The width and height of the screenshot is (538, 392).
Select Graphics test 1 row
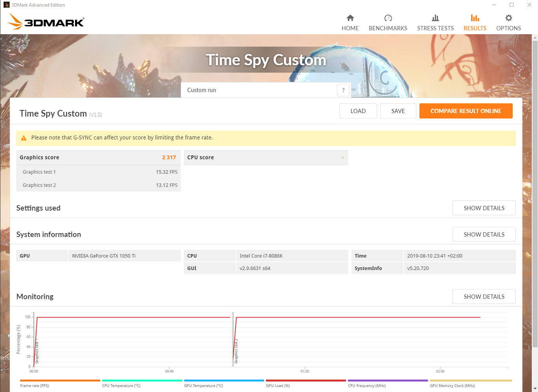98,172
